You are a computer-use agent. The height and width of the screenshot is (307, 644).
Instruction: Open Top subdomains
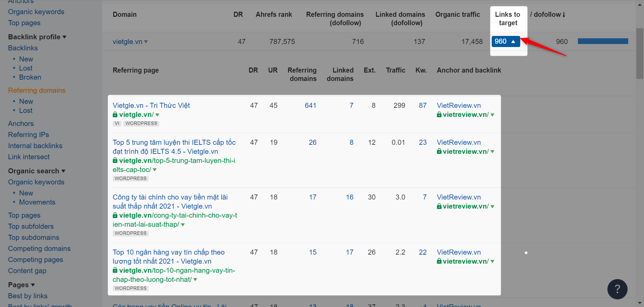tap(34, 237)
